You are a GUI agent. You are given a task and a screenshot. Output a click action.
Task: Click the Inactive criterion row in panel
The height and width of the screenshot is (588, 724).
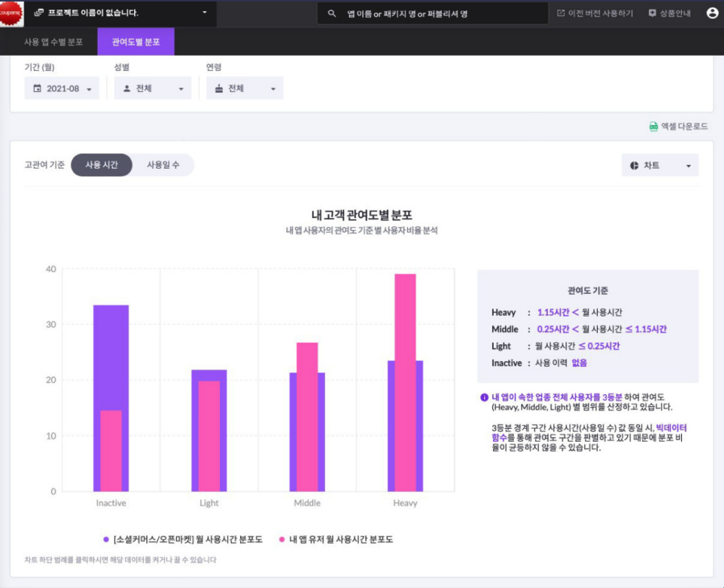coord(539,363)
